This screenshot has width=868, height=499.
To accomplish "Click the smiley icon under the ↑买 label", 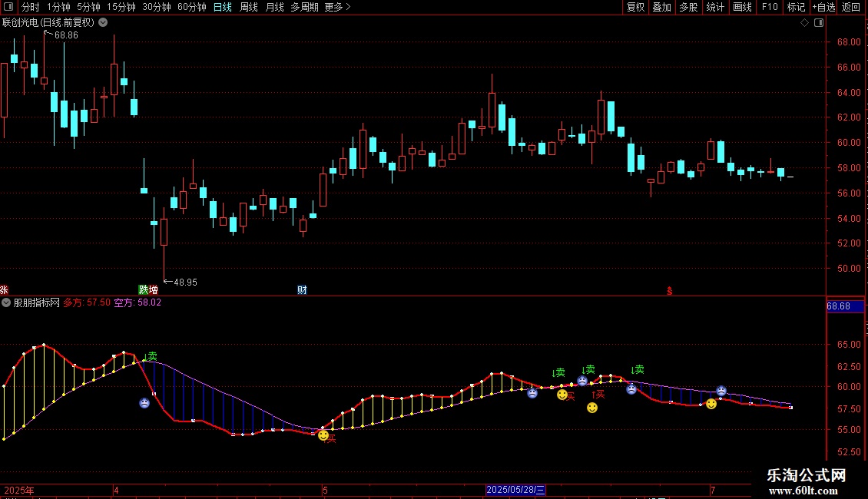I will [592, 408].
